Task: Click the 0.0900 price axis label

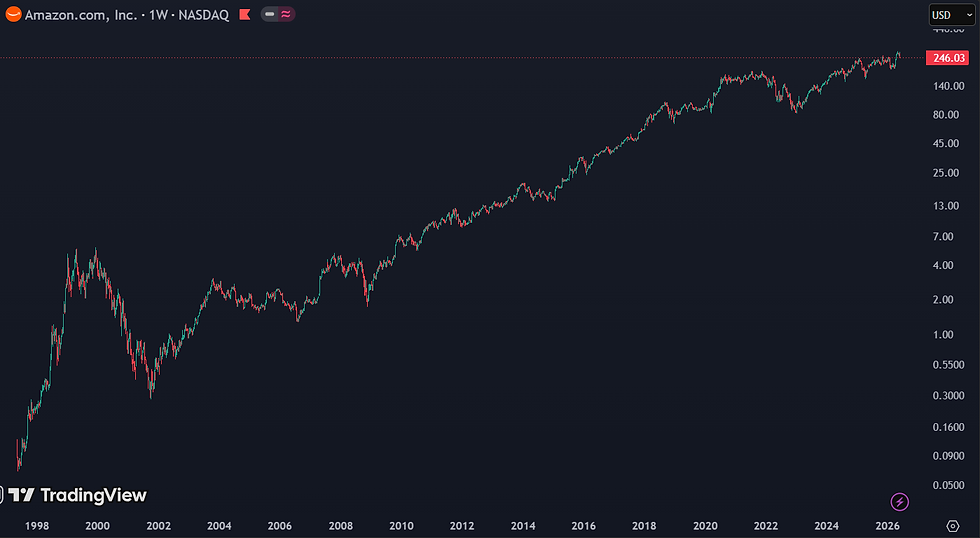Action: [x=949, y=456]
